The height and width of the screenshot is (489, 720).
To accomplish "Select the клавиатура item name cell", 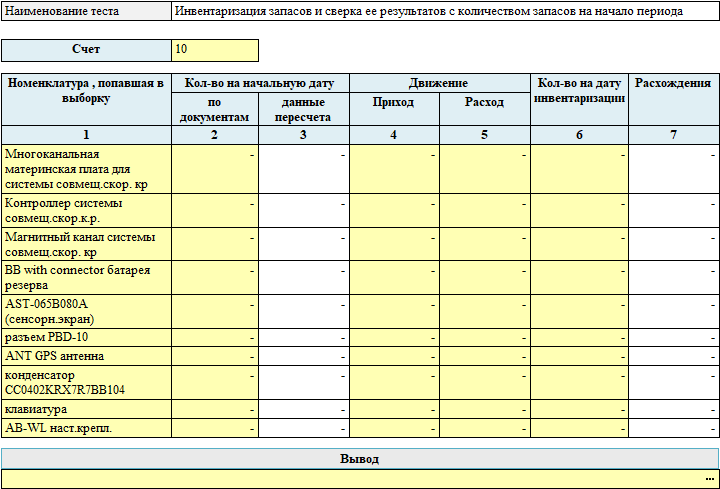I will [87, 410].
